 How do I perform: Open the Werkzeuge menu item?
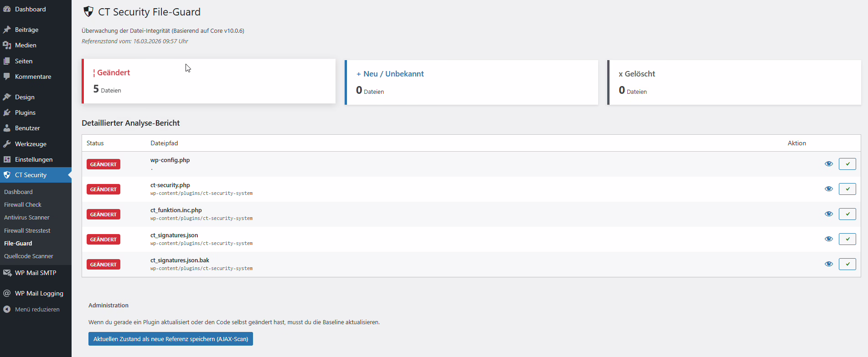coord(36,144)
